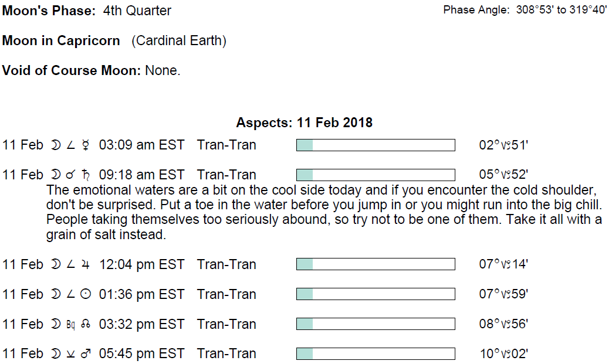The width and height of the screenshot is (612, 364).
Task: Click the progress bar for the 03:09 am aspect
Action: tap(376, 145)
